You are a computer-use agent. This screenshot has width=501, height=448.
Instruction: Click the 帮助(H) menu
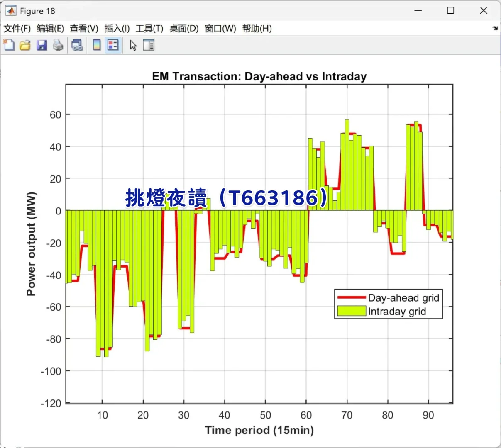[257, 28]
